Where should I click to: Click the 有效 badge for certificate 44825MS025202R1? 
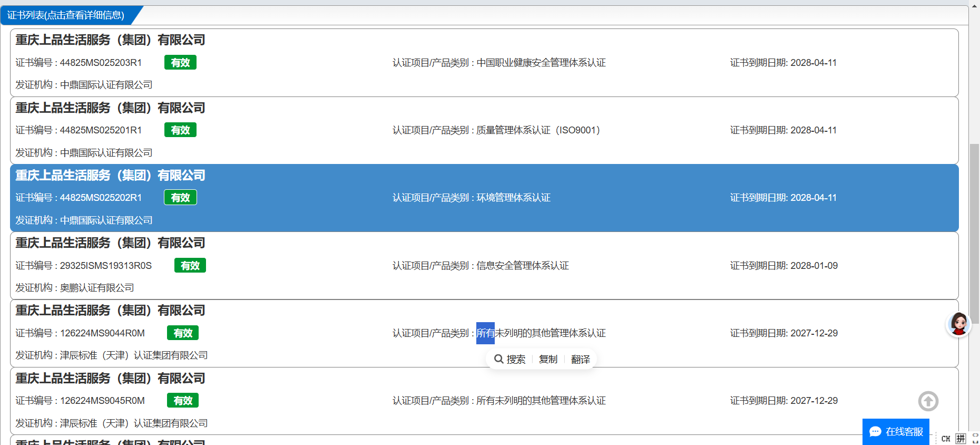tap(180, 198)
